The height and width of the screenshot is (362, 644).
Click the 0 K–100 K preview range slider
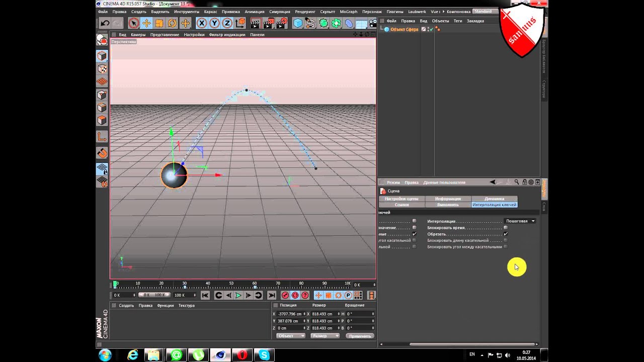(x=153, y=295)
